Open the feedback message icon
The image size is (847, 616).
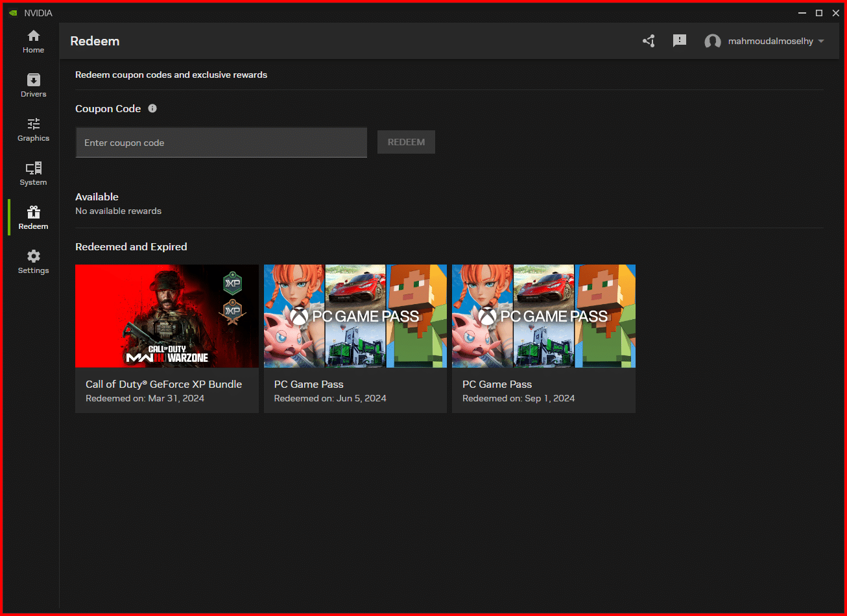(680, 41)
